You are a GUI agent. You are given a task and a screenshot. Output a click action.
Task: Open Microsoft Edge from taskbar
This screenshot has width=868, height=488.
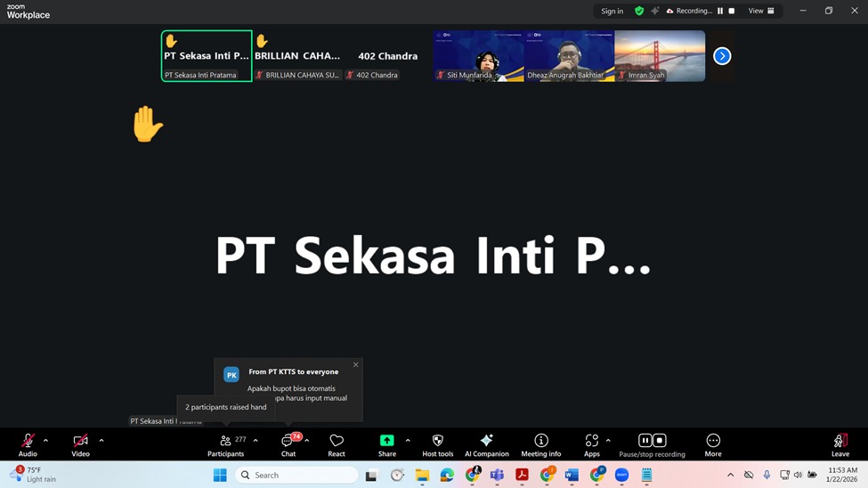(x=447, y=476)
